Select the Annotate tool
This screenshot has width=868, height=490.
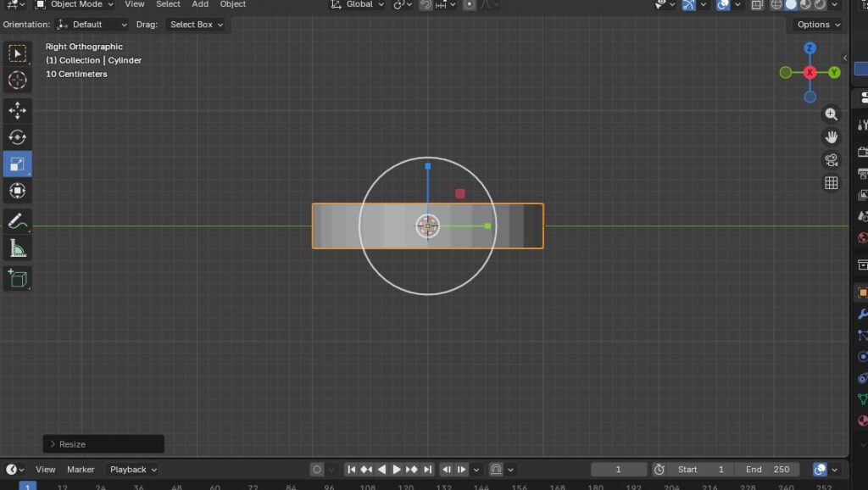click(17, 221)
